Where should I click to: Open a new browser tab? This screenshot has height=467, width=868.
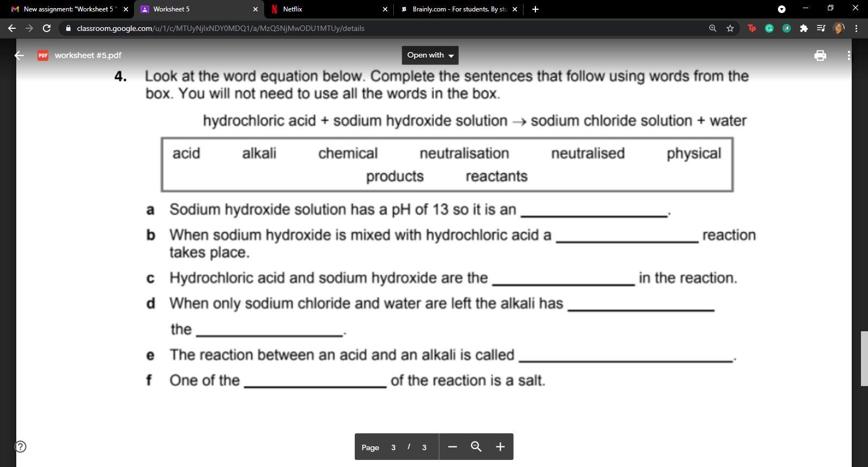tap(535, 9)
